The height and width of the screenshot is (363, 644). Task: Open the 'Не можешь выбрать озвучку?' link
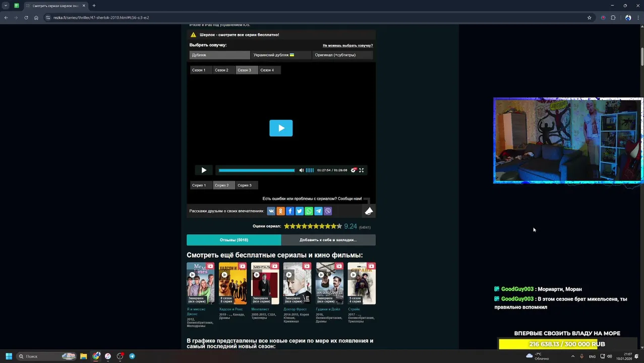348,45
